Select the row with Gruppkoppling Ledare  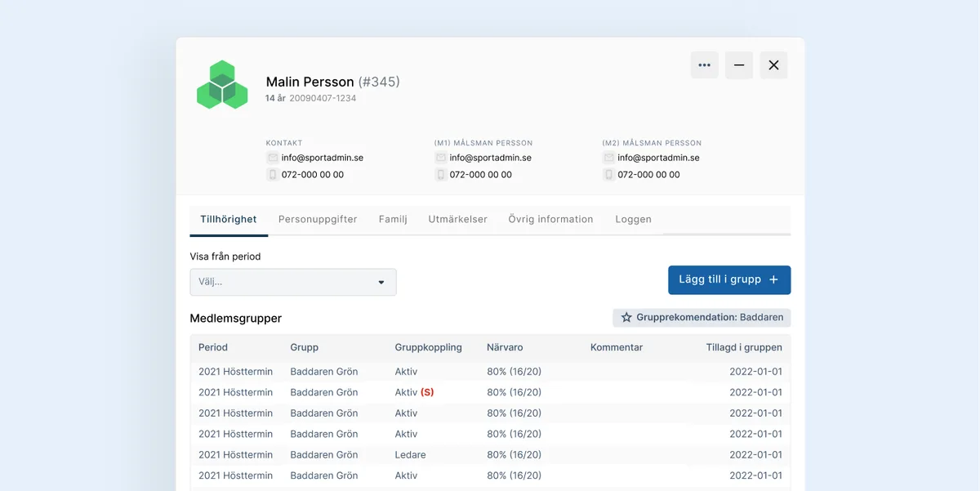click(x=490, y=454)
